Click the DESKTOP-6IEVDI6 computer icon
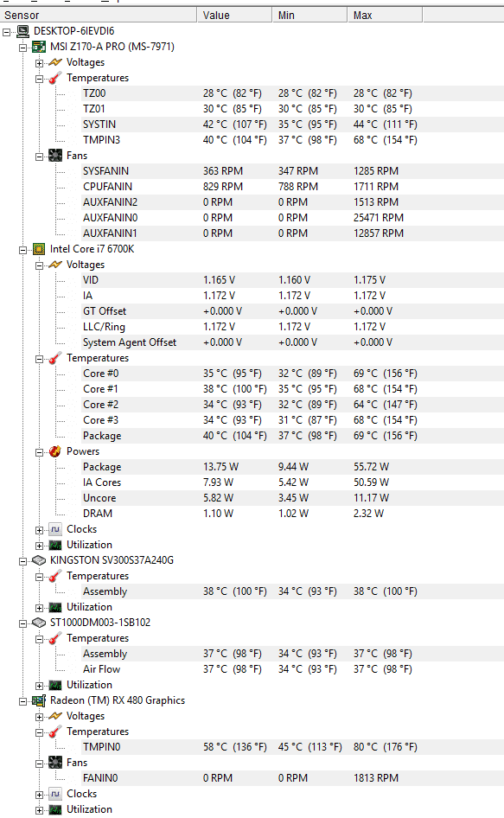Screen dimensions: 504x818 click(22, 31)
